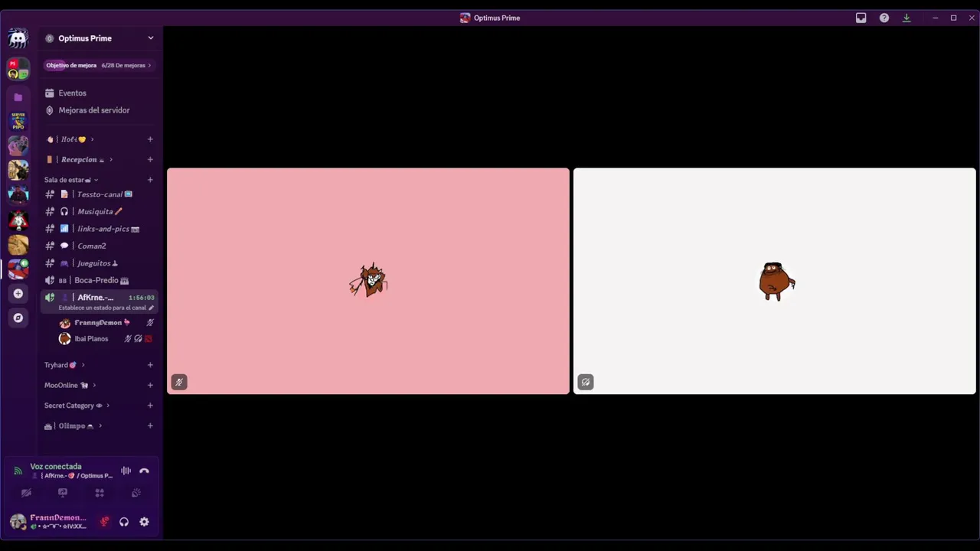Open soundboard icon in voice panel

click(136, 493)
